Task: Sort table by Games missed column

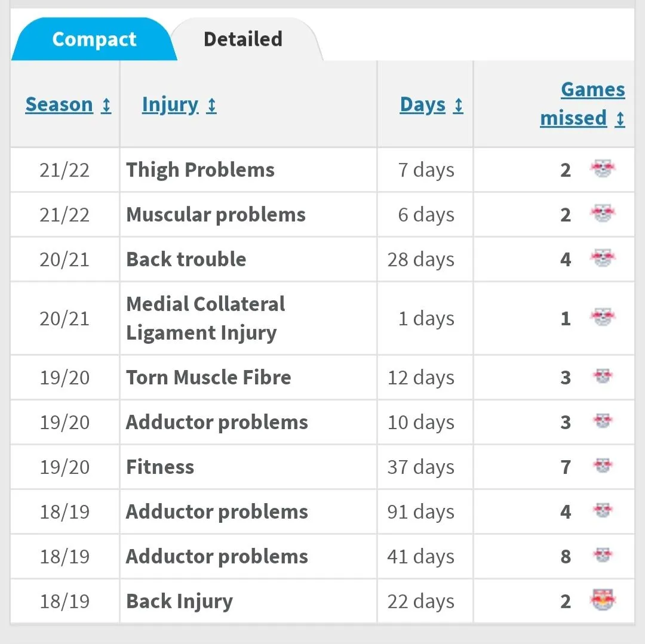Action: pyautogui.click(x=582, y=104)
